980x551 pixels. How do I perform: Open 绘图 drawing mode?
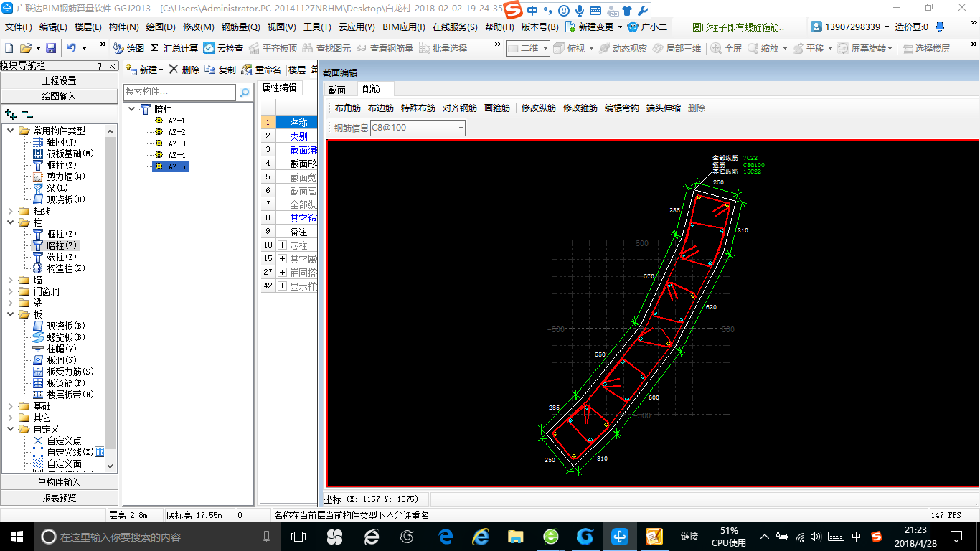[x=128, y=48]
